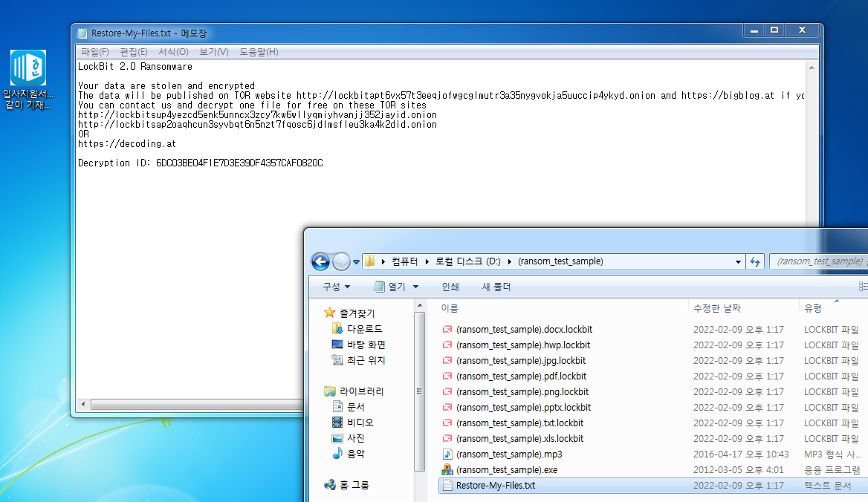Click text file icon of Restore-My-Files.txt
The height and width of the screenshot is (502, 868).
point(447,486)
